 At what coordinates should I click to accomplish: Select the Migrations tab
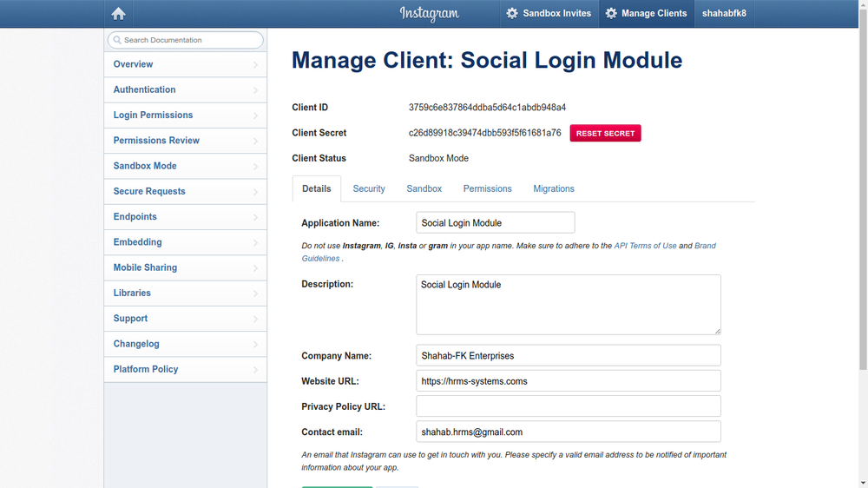click(x=554, y=189)
